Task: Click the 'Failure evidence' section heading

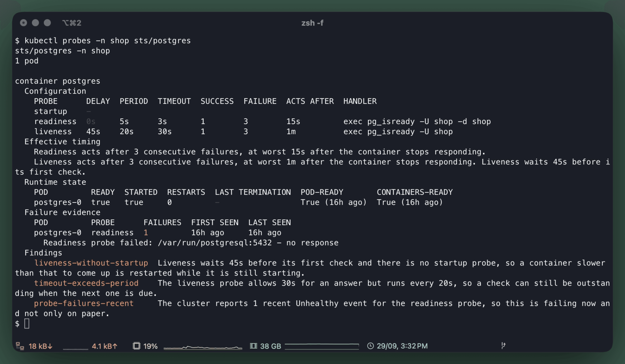Action: (x=62, y=213)
